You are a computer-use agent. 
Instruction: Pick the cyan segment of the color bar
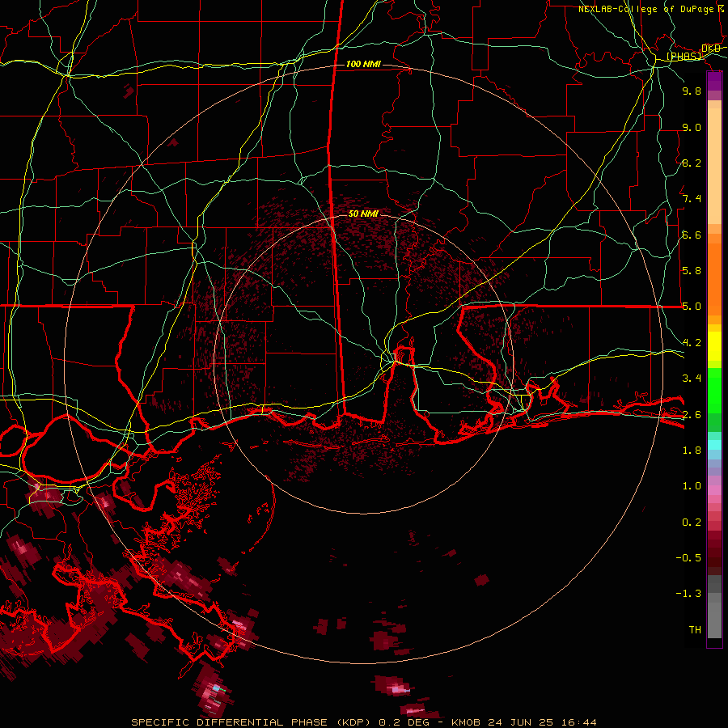tap(714, 444)
